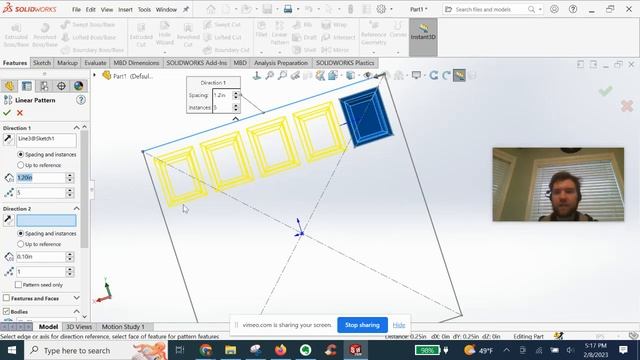Switch to the SOLIDWORKS Add-Ins tab
The image size is (640, 360).
tap(196, 63)
